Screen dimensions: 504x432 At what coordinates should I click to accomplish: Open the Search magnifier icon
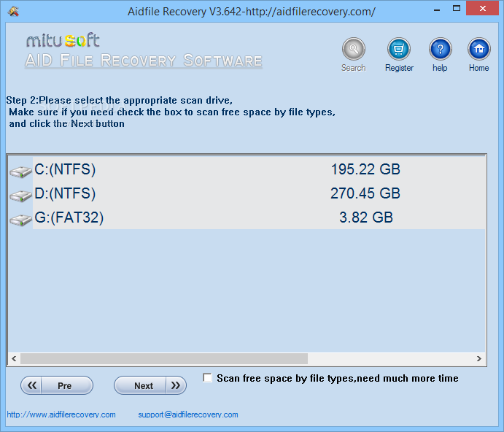(x=354, y=49)
